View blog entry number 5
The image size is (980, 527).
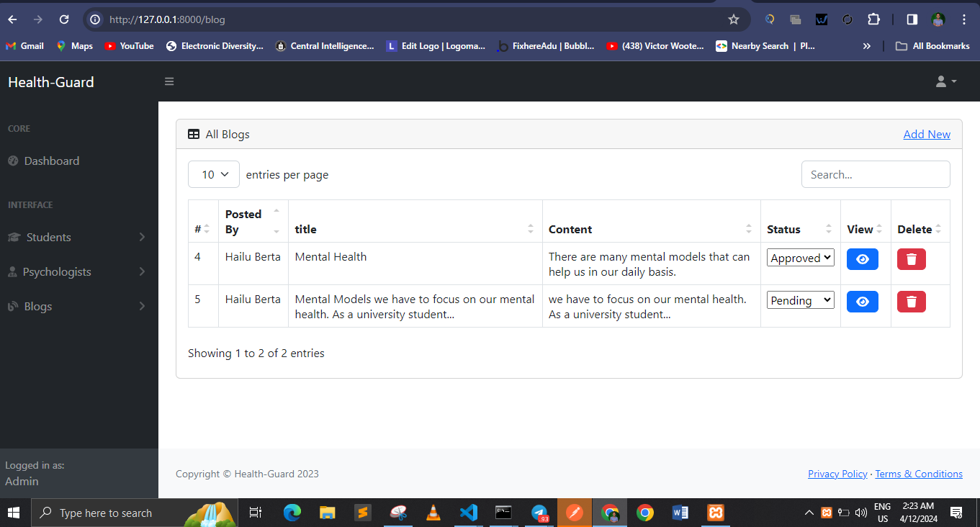tap(862, 302)
